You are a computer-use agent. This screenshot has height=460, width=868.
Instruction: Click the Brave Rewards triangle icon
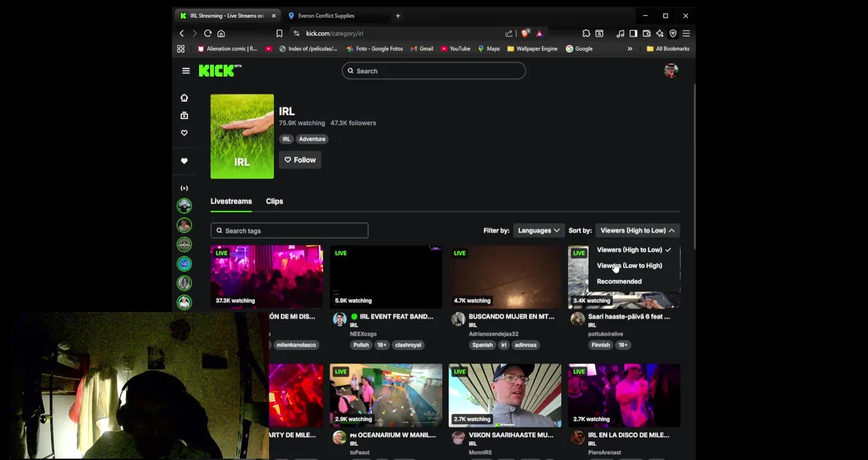539,33
